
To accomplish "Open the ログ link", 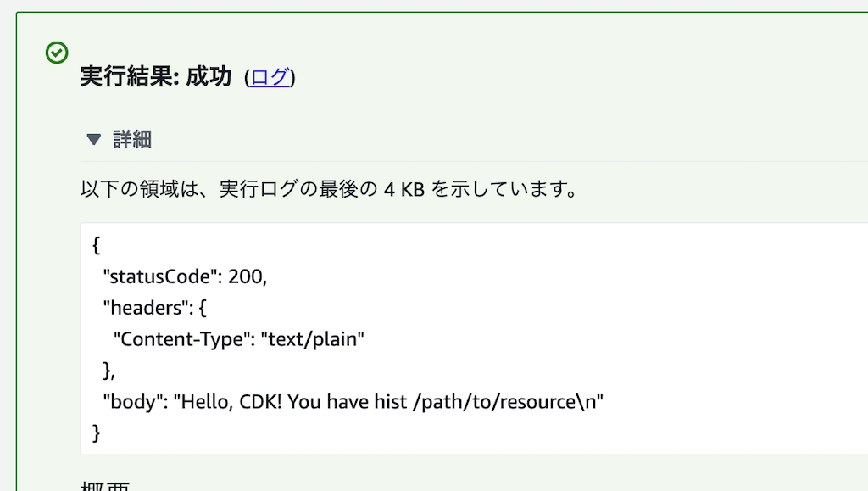I will click(x=270, y=77).
